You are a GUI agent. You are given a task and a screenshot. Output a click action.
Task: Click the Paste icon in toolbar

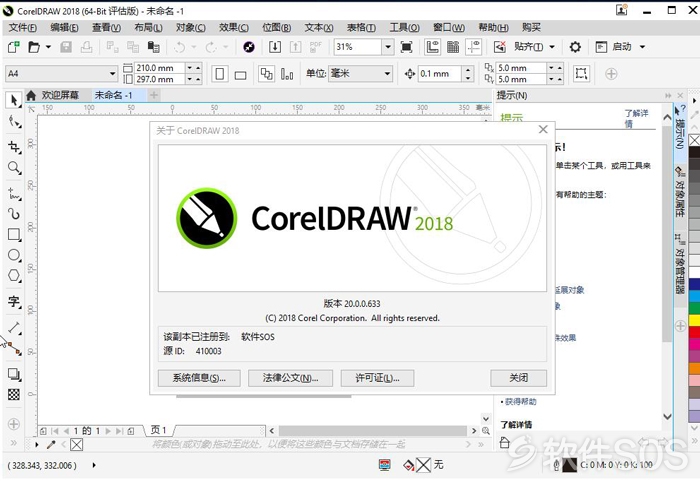point(154,46)
